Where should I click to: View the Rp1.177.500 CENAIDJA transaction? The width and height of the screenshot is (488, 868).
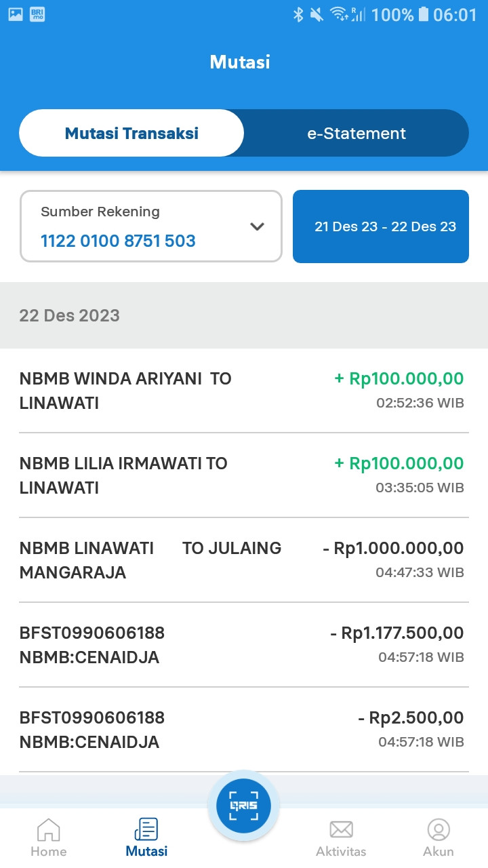click(x=244, y=645)
